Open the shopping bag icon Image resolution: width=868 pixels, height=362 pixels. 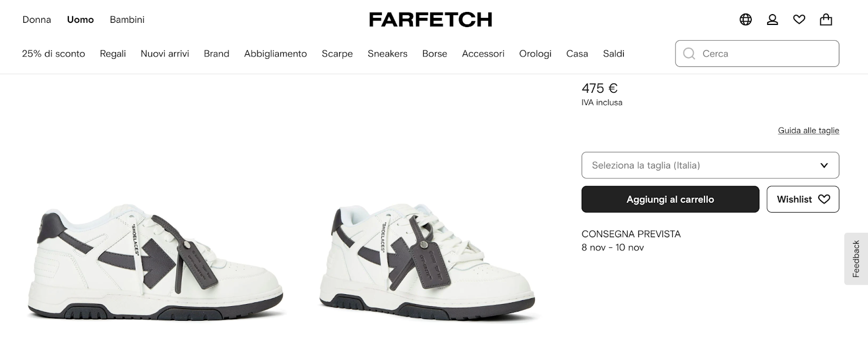[826, 20]
